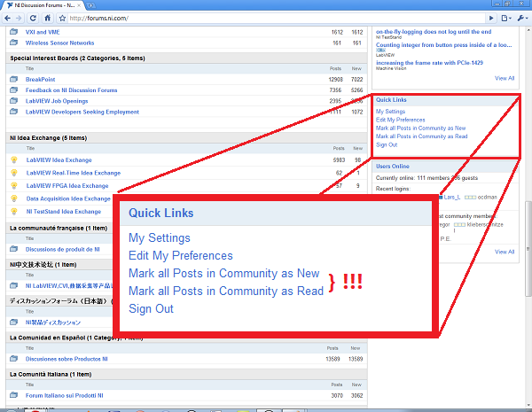Open LabVIEW Real-Time Idea Exchange link
Screen dimensions: 532x412
74,173
